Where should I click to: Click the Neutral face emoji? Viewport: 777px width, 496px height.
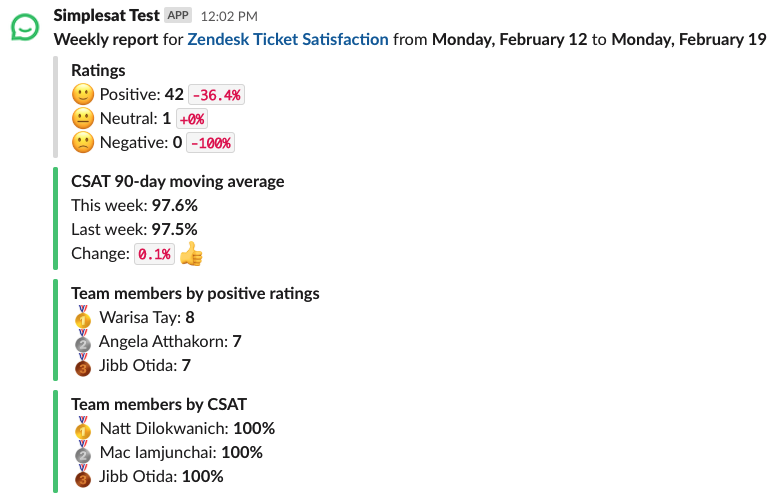click(83, 118)
